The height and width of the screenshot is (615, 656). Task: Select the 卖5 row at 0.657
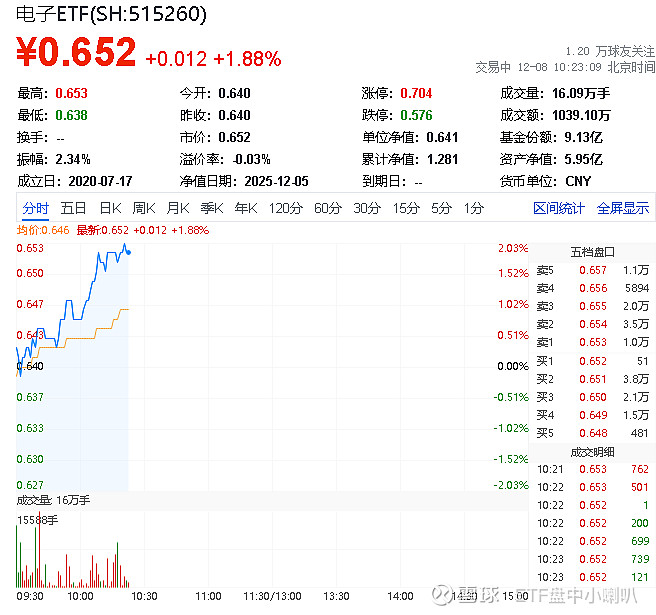click(592, 270)
